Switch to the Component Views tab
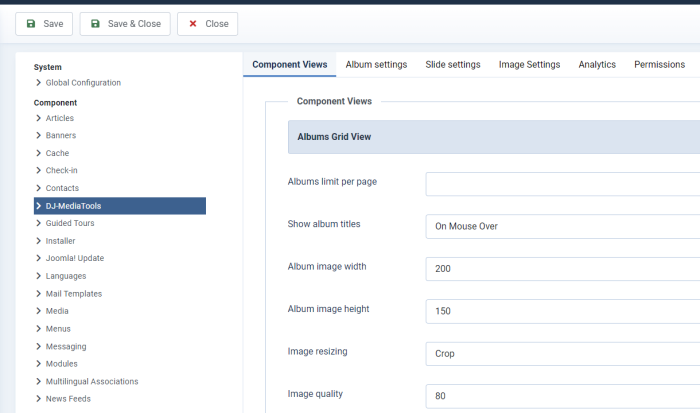 (290, 64)
